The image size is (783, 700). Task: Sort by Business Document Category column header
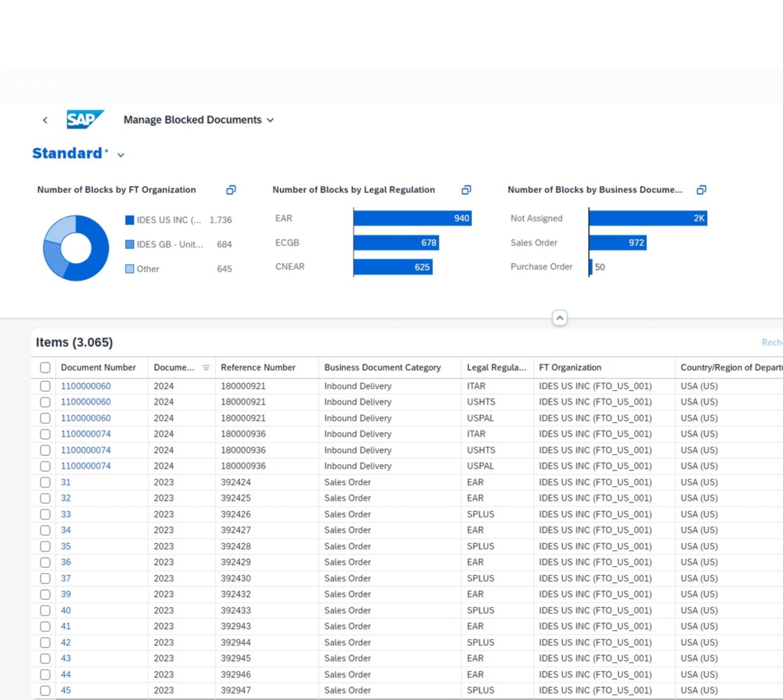point(382,368)
